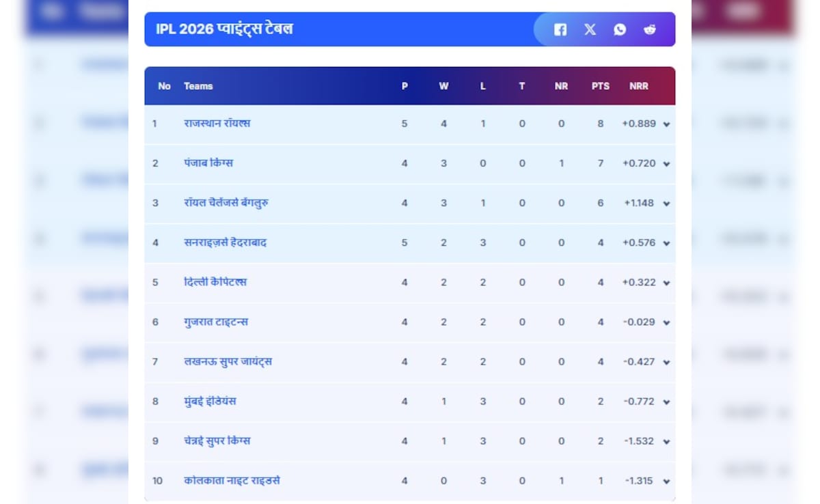
Task: Click the PTS column header
Action: [x=600, y=86]
